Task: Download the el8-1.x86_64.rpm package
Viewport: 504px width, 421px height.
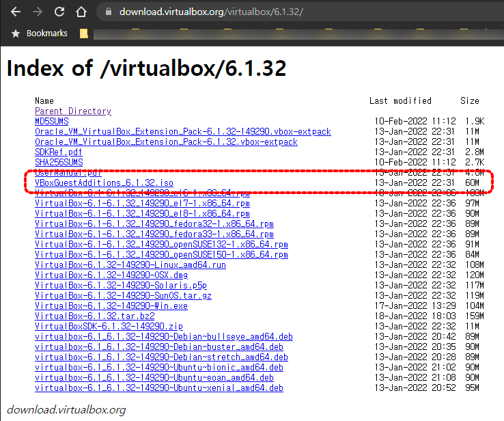Action: pos(142,213)
